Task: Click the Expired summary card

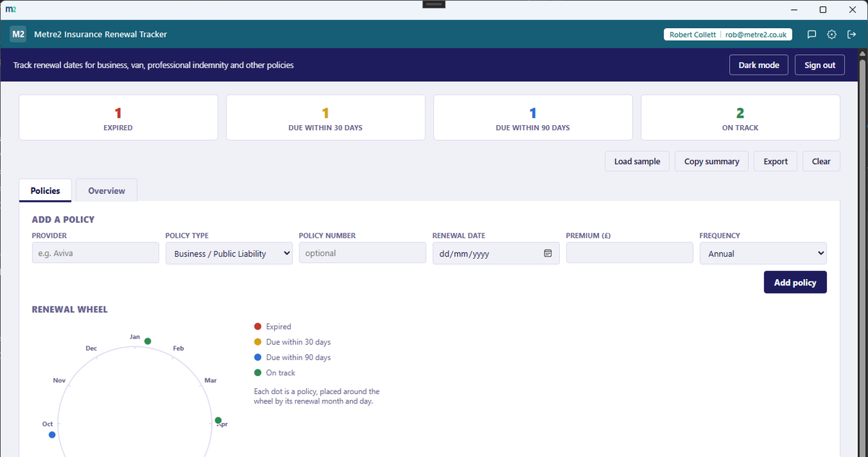Action: 118,118
